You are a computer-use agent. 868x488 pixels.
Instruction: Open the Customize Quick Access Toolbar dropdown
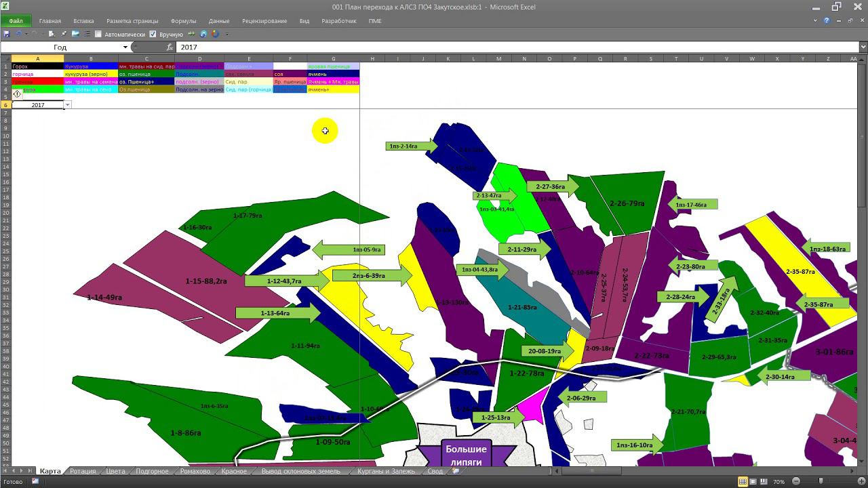tap(227, 34)
